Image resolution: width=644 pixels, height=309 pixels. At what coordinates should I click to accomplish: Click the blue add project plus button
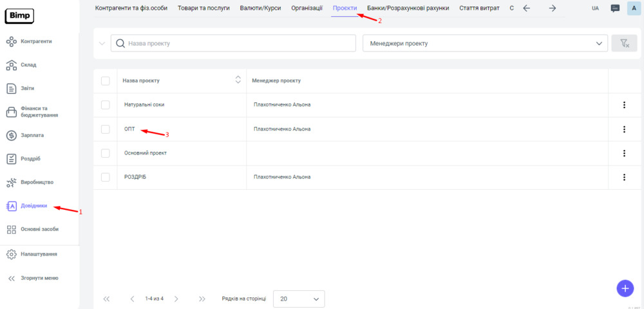[625, 288]
